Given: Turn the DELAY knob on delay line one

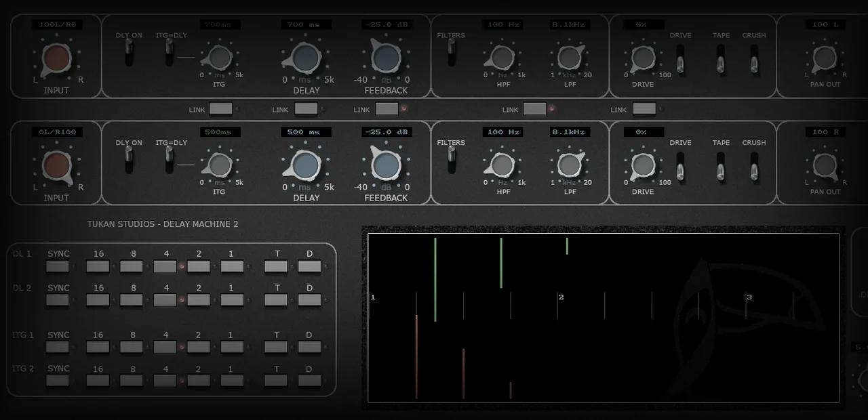Looking at the screenshot, I should 305,60.
